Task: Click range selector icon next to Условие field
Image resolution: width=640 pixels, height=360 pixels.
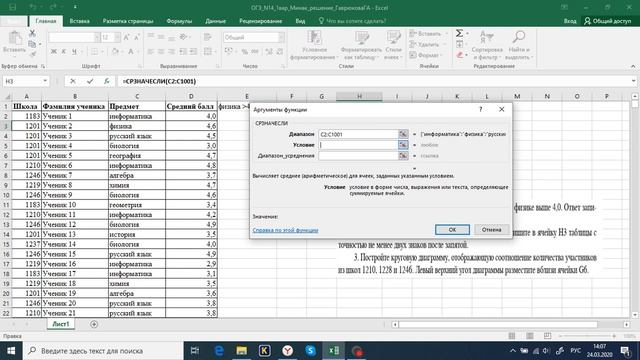Action: pyautogui.click(x=403, y=145)
